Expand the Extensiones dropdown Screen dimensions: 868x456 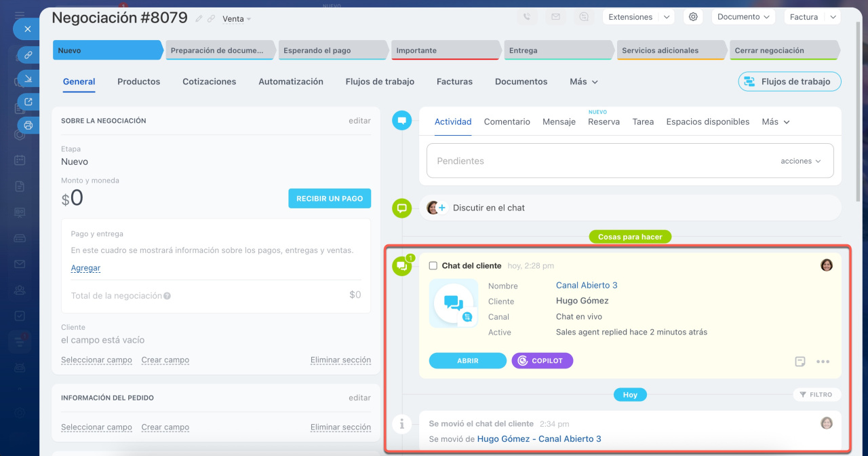[638, 17]
